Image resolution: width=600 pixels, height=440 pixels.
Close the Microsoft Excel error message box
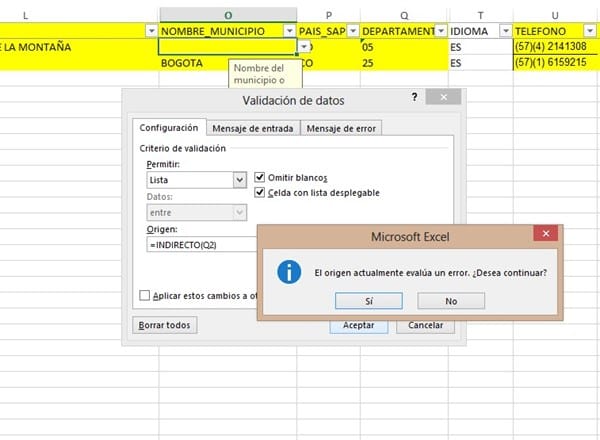545,235
